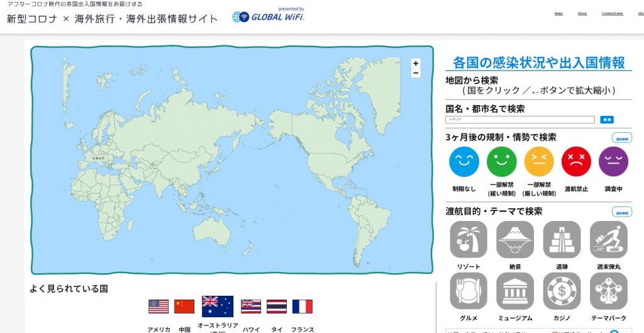Select the yellow 一部解禁(厳しい規制) face
The height and width of the screenshot is (333, 644).
[539, 162]
